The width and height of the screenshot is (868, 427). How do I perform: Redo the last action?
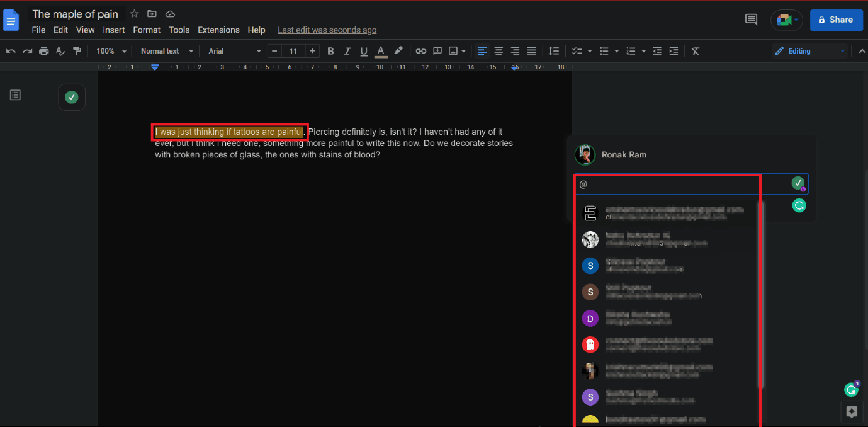[x=27, y=51]
